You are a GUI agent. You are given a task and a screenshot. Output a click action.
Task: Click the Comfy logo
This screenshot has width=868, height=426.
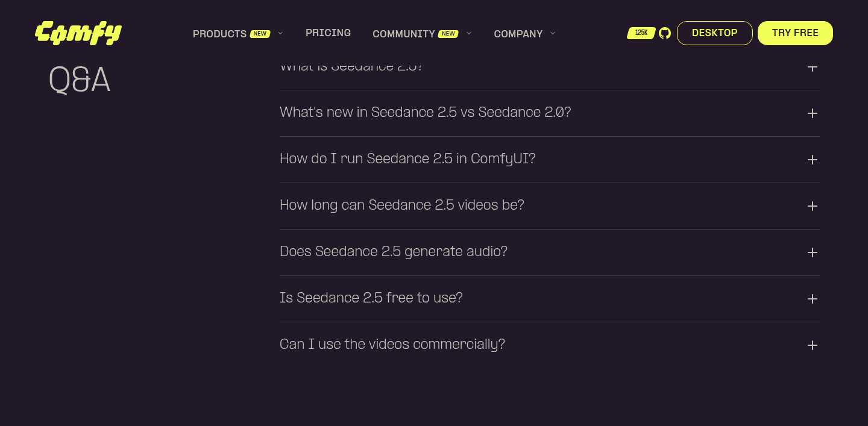pyautogui.click(x=78, y=33)
